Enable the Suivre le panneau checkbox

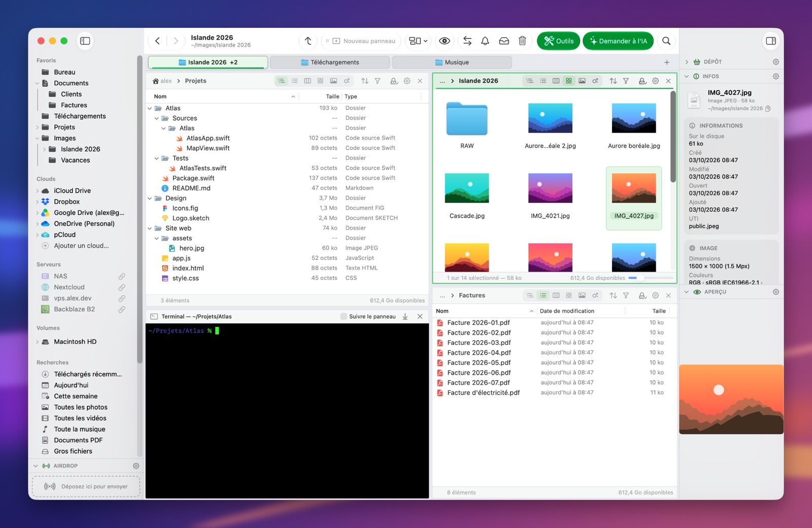click(x=344, y=316)
